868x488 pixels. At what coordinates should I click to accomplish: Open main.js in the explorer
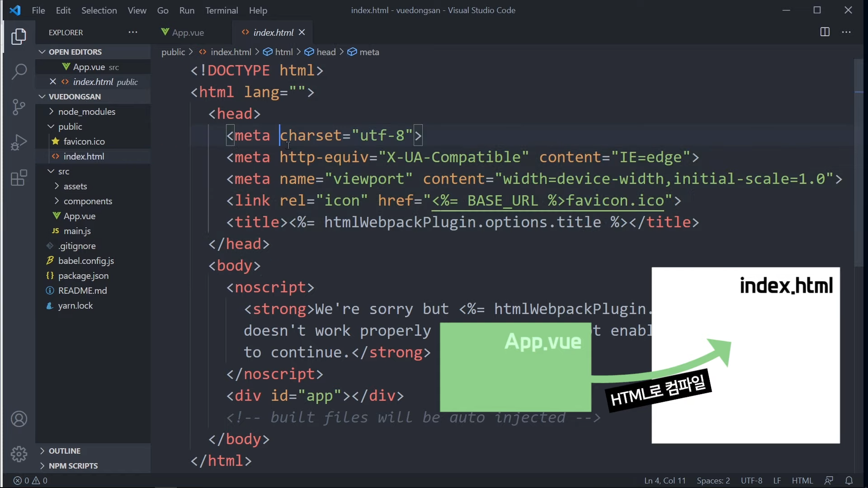click(x=77, y=231)
